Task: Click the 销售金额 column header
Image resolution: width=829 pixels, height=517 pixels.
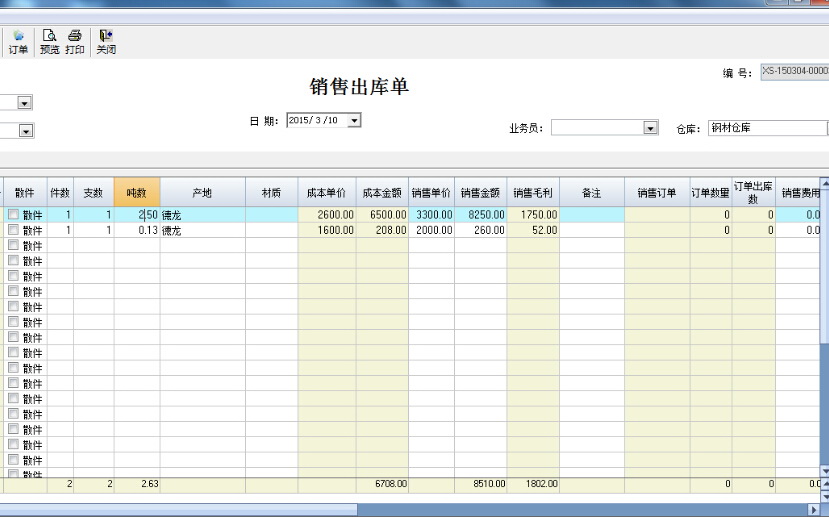Action: (481, 193)
